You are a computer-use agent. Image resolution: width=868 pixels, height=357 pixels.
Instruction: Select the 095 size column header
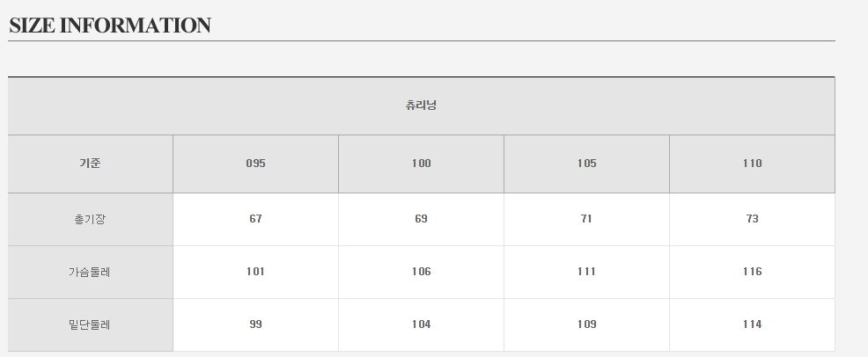[255, 164]
